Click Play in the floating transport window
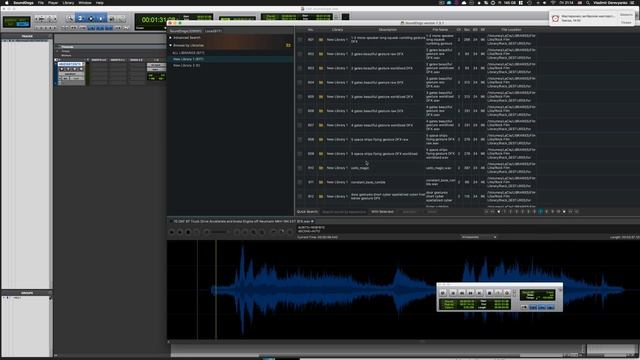The image size is (640, 360). pos(498,293)
